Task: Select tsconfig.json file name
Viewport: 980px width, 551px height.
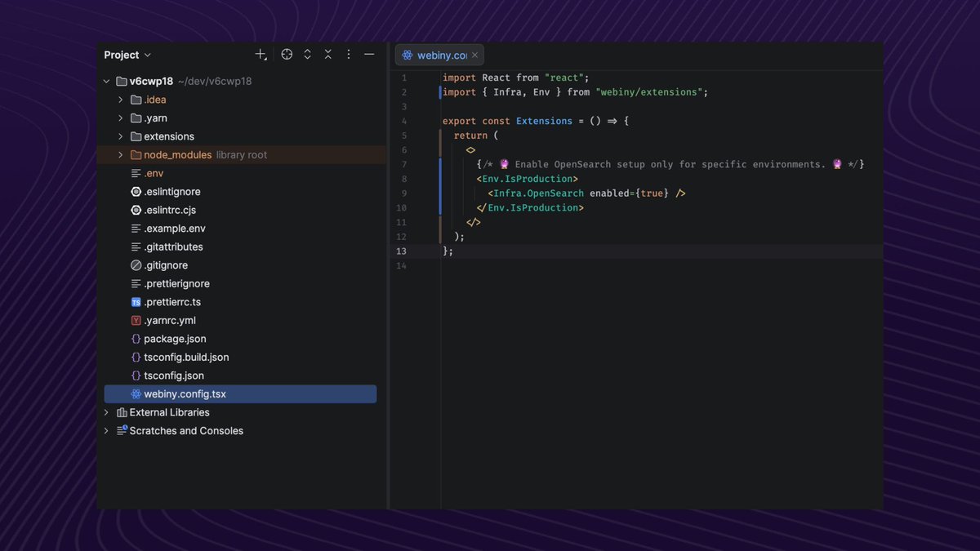Action: [174, 375]
